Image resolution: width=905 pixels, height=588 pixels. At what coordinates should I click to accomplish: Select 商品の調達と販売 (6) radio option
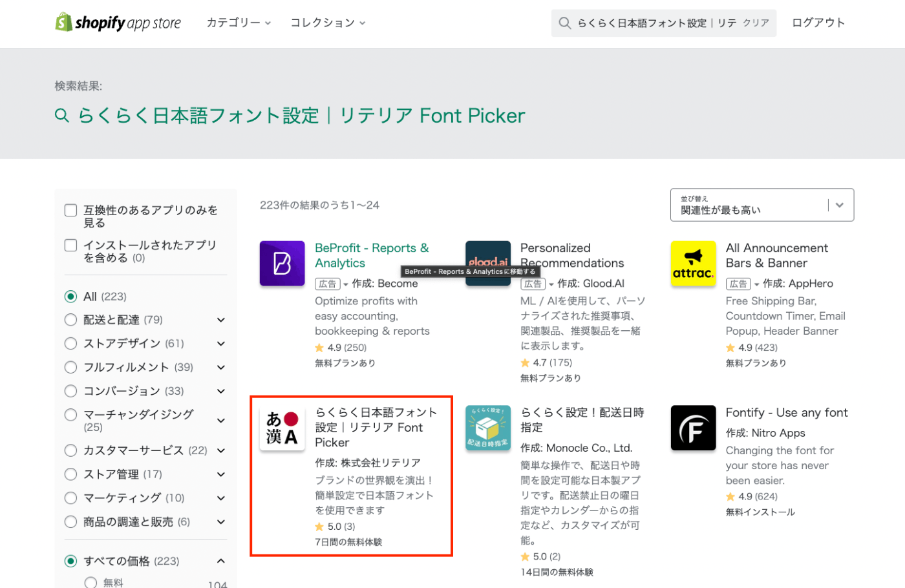pyautogui.click(x=71, y=522)
